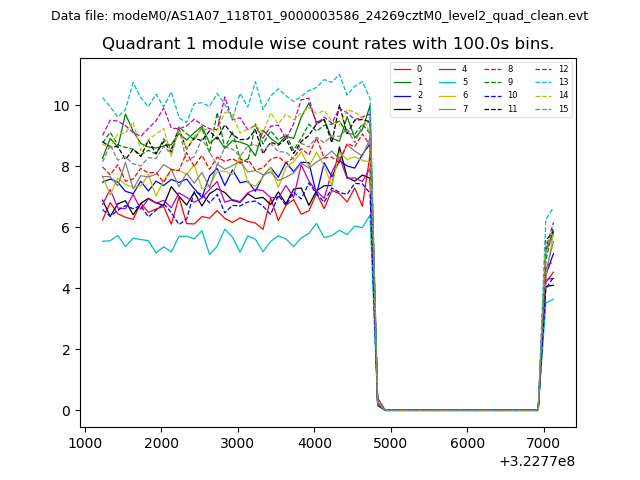
Task: Click the plot title about Quadrant 1
Action: [x=327, y=44]
